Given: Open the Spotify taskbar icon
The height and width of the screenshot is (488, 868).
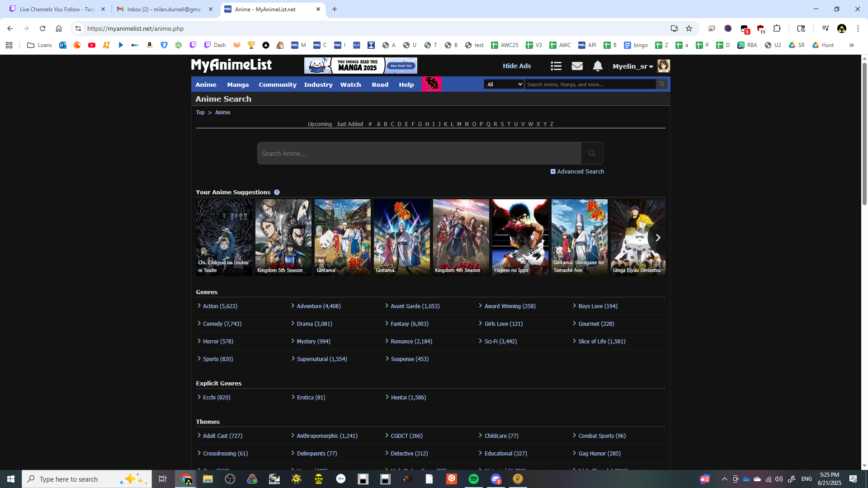Looking at the screenshot, I should [473, 479].
